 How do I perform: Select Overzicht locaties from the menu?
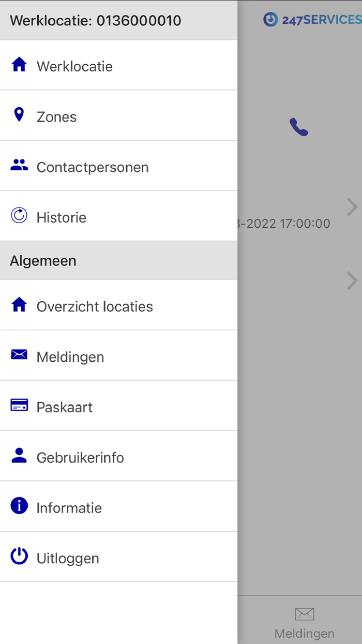click(95, 306)
